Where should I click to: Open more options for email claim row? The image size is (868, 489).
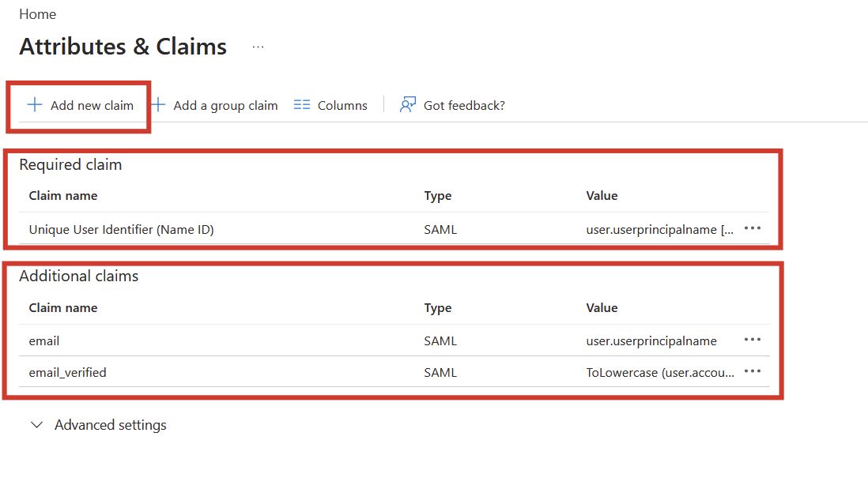753,340
